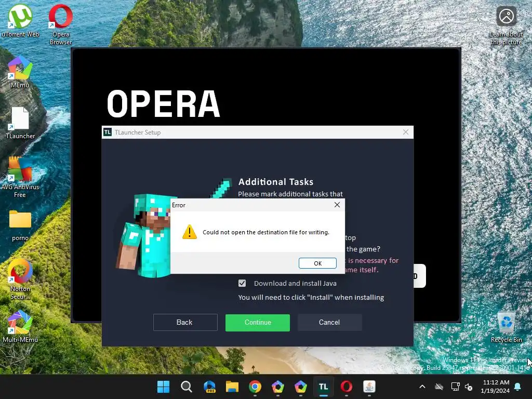The image size is (532, 399).
Task: Select the MEmu desktop icon
Action: 20,72
